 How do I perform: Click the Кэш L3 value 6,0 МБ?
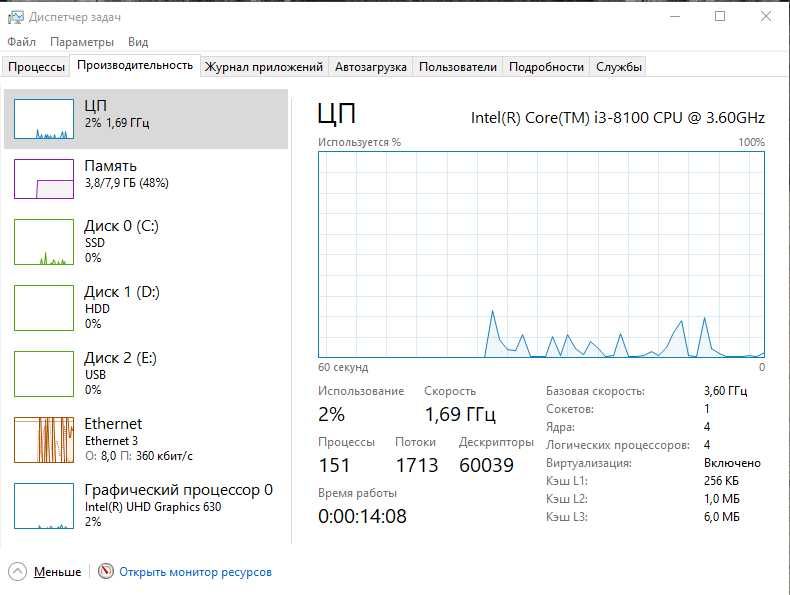pyautogui.click(x=721, y=517)
